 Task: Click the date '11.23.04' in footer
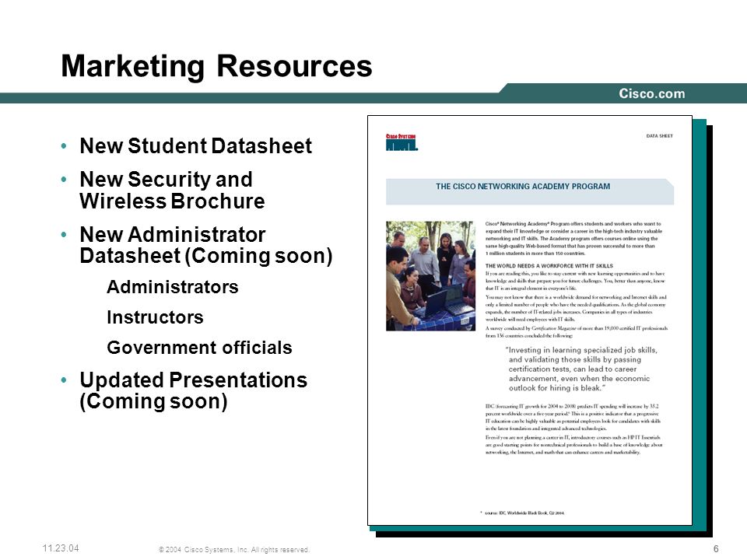point(61,548)
